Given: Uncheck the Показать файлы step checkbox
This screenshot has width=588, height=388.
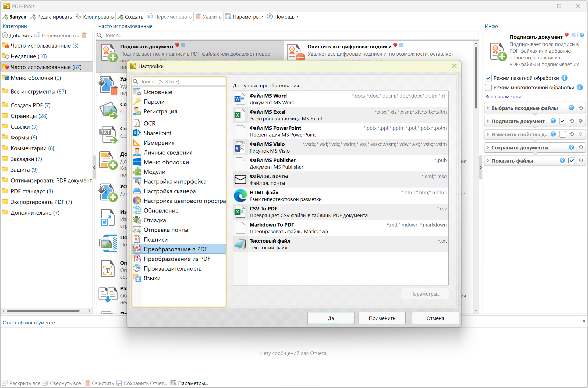Looking at the screenshot, I should tap(572, 161).
